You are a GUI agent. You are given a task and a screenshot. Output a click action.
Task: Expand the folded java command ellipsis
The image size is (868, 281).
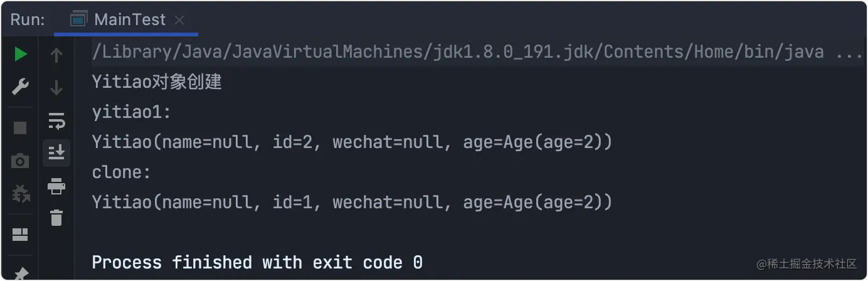pos(849,51)
